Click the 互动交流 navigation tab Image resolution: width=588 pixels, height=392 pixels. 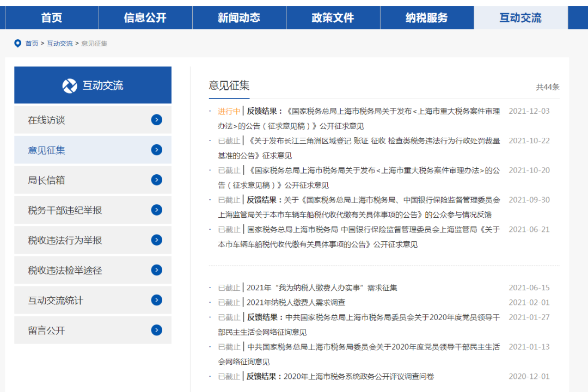click(520, 17)
